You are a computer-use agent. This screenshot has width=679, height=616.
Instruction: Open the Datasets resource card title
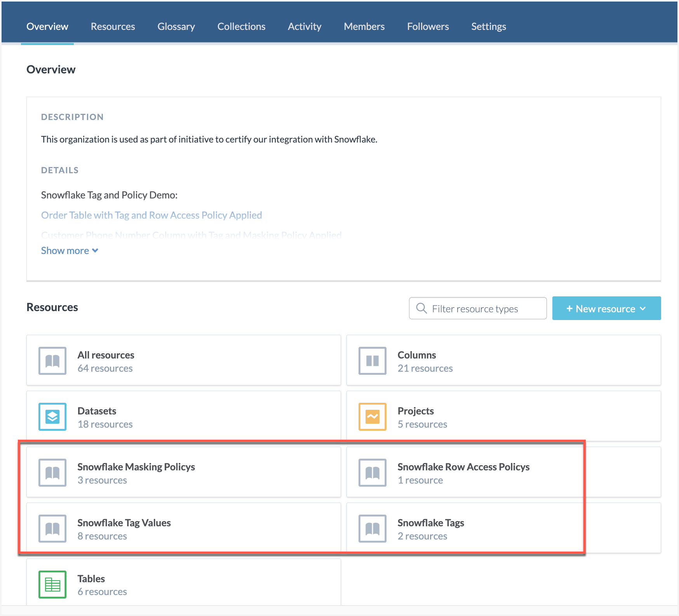97,411
